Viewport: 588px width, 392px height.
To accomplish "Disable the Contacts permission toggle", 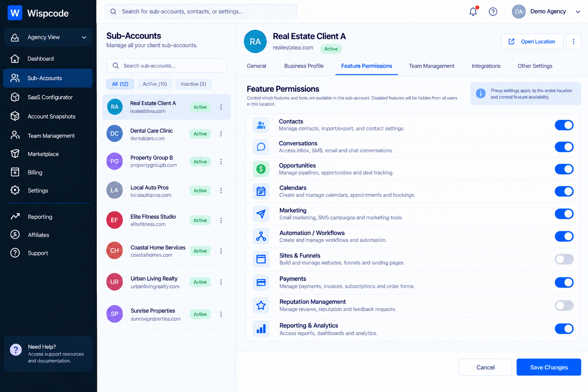I will tap(564, 125).
